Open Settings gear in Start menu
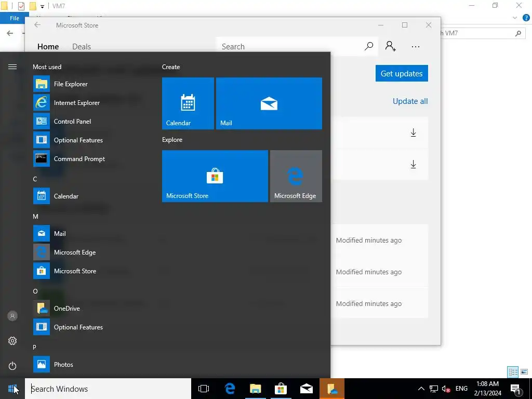 pyautogui.click(x=12, y=341)
